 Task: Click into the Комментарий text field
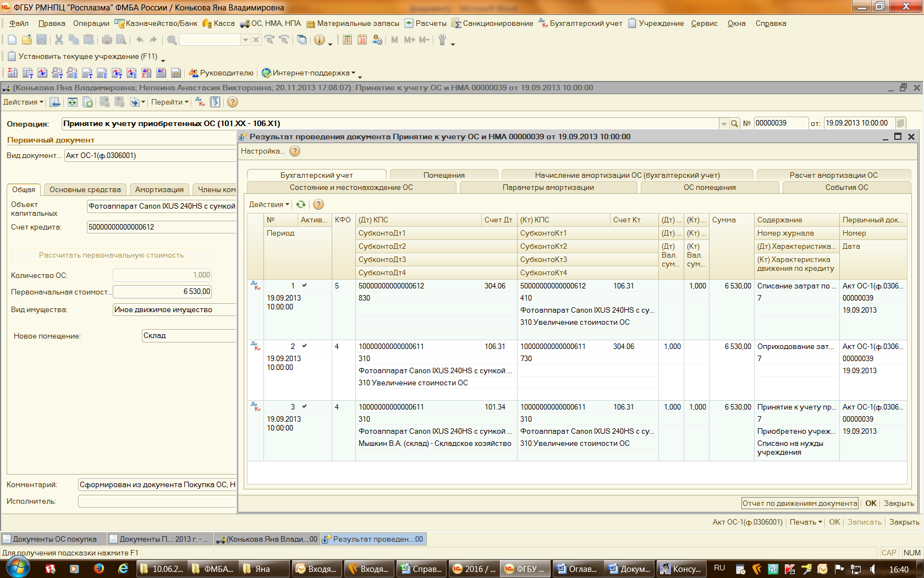157,484
